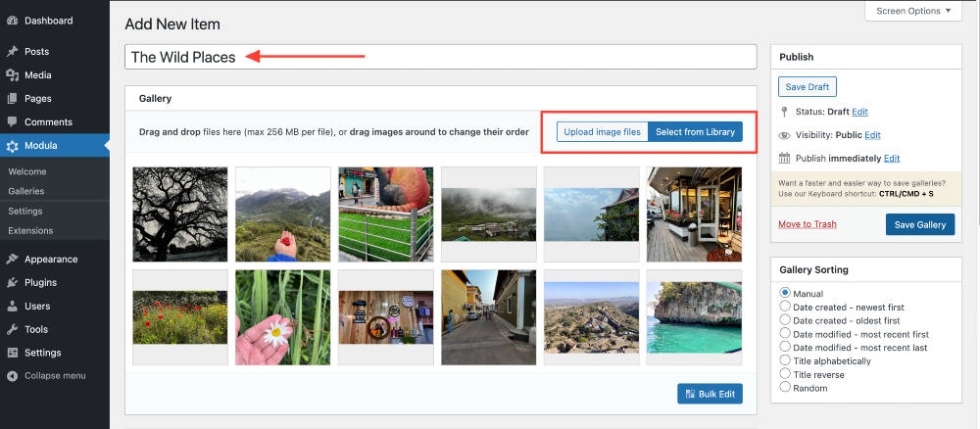Expand the Screen Options dropdown
Viewport: 980px width, 429px height.
pyautogui.click(x=913, y=11)
